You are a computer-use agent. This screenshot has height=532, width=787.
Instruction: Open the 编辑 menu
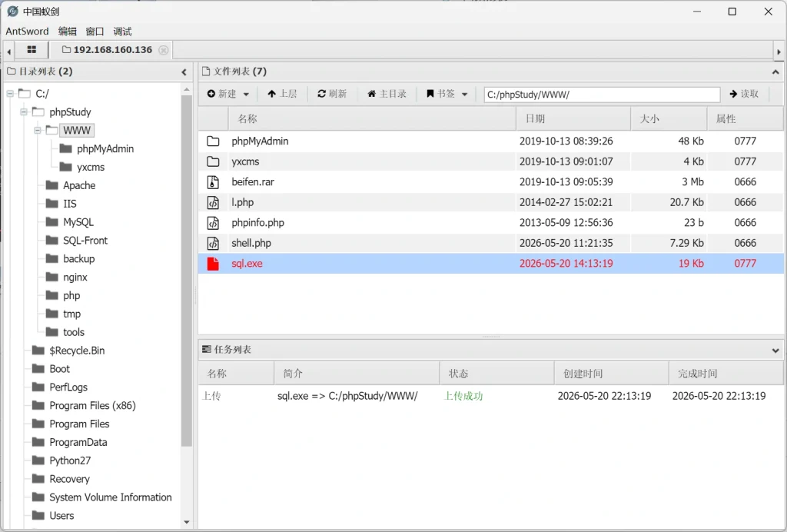click(68, 31)
